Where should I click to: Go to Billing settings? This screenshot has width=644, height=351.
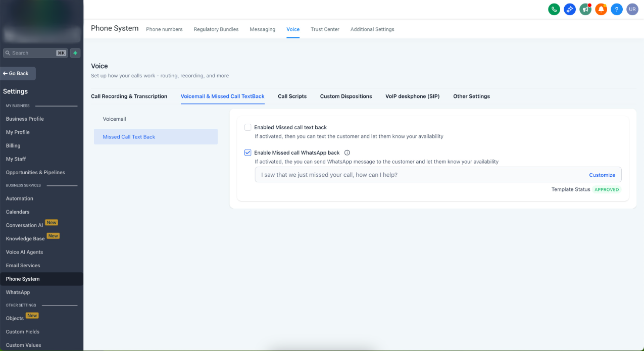point(13,145)
